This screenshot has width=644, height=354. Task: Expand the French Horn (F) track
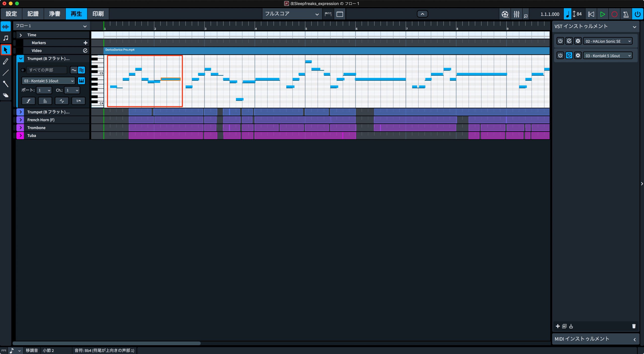tap(21, 120)
